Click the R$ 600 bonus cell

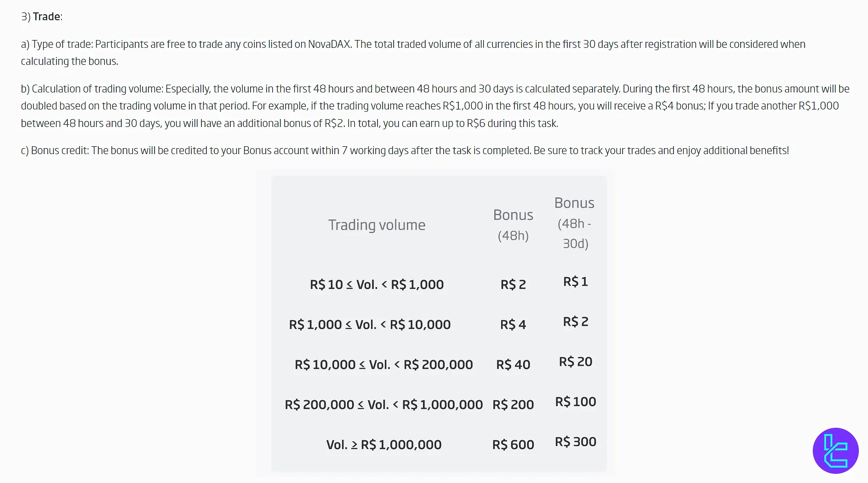point(513,444)
